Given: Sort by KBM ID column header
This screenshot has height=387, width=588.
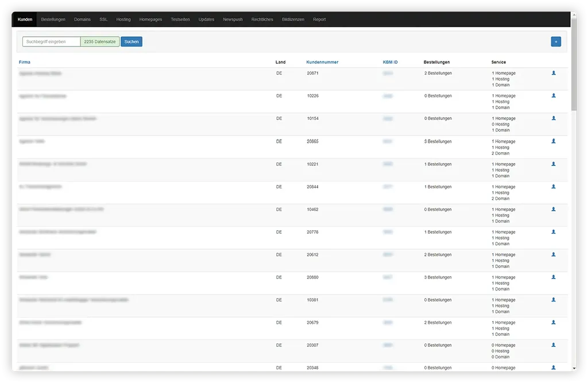Looking at the screenshot, I should point(390,62).
